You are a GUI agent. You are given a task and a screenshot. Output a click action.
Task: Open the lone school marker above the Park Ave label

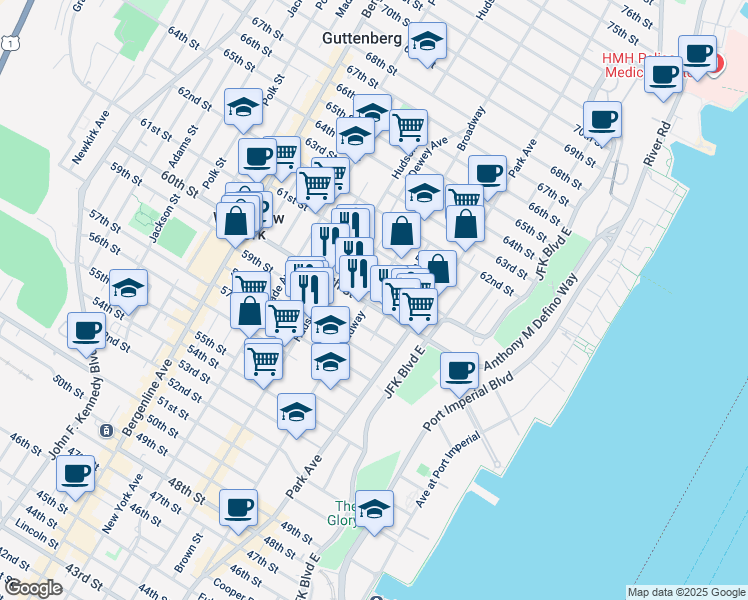click(296, 413)
